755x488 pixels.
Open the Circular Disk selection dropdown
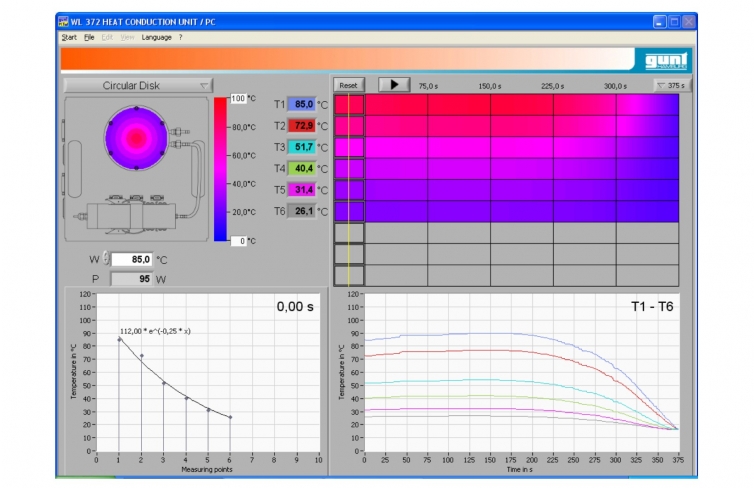(x=139, y=86)
